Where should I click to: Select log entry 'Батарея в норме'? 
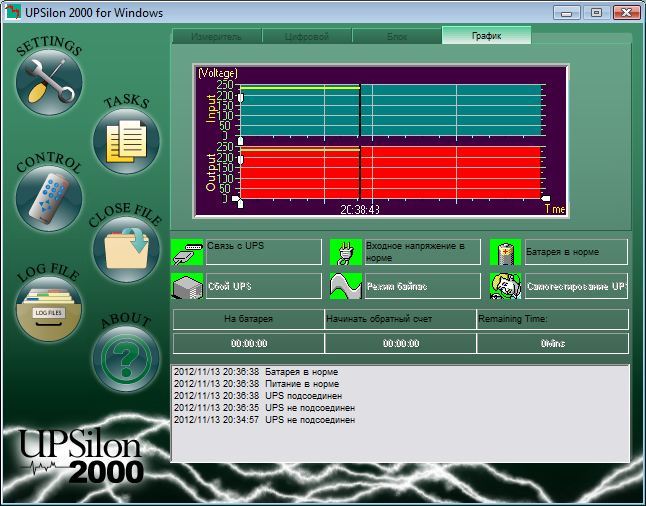pos(256,372)
